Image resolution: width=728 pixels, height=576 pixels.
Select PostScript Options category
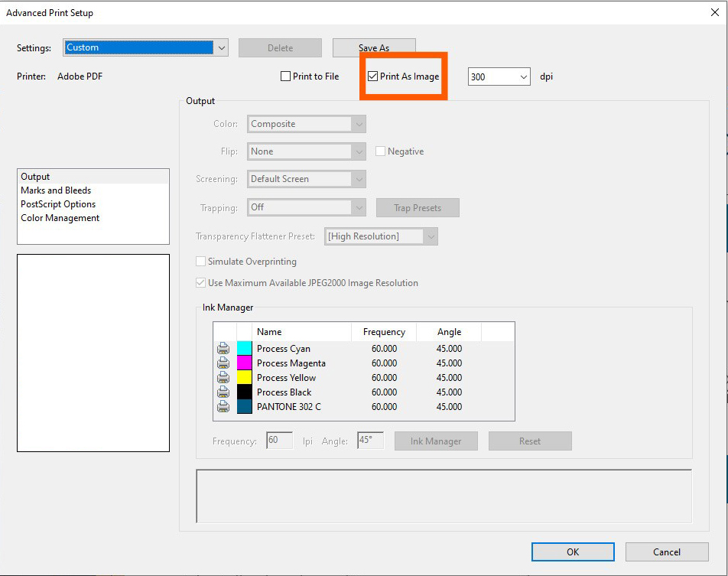93,204
